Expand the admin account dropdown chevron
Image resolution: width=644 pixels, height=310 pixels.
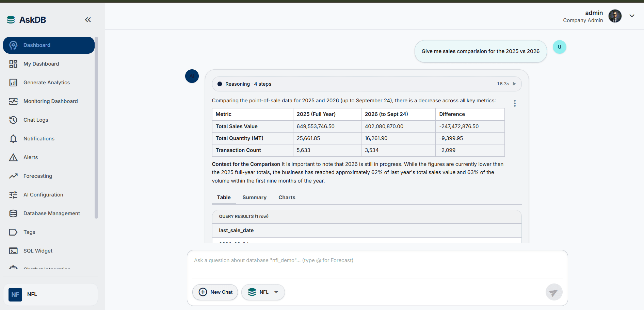632,16
